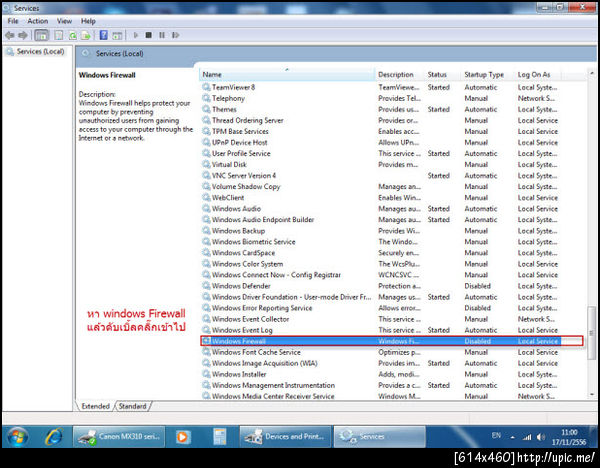Click the WebClient gear icon
600x468 pixels.
click(x=206, y=197)
